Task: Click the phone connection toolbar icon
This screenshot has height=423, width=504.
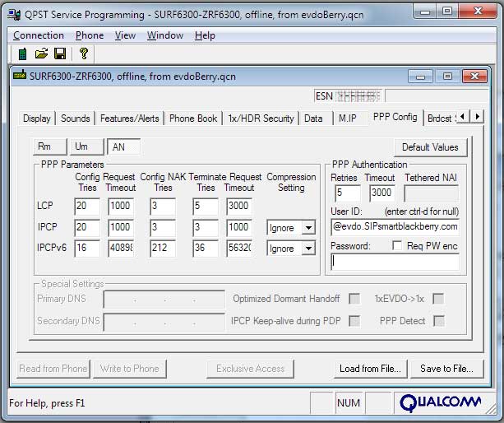Action: 22,53
